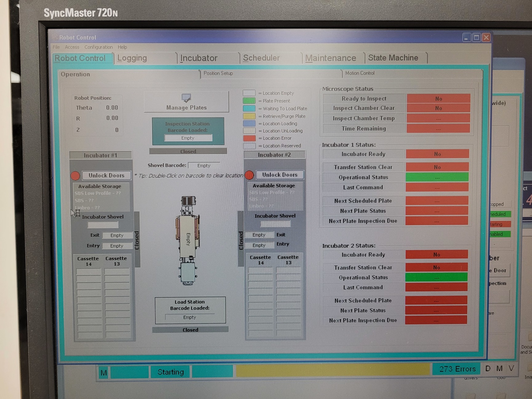The height and width of the screenshot is (399, 532).
Task: Click the Shovel Barcode field showing Empty
Action: (x=204, y=165)
